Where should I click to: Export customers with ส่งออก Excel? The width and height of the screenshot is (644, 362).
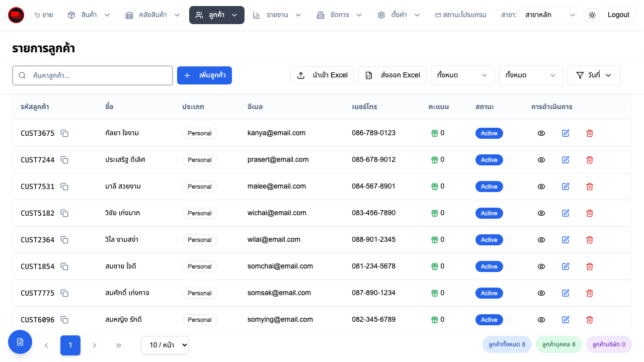(392, 75)
